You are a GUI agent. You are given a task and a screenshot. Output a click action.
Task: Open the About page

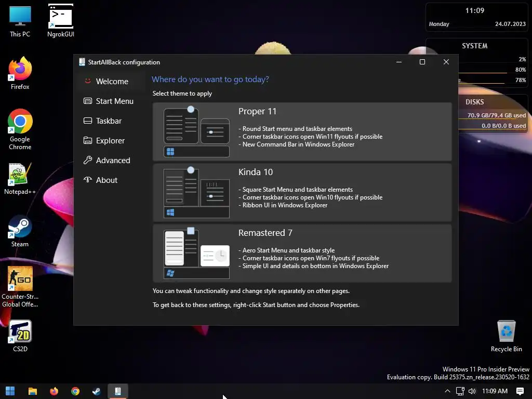(x=111, y=180)
